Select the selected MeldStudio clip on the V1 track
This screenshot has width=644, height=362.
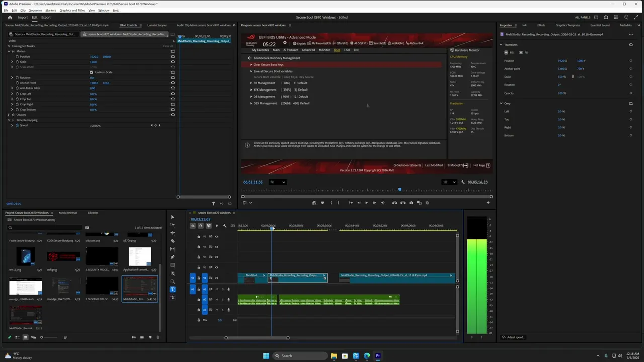pos(297,278)
